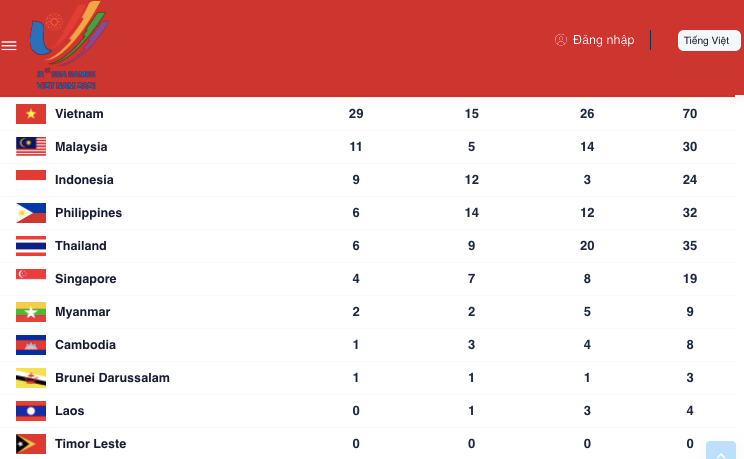Click the Timor Leste flag icon
The width and height of the screenshot is (744, 459).
pos(31,444)
